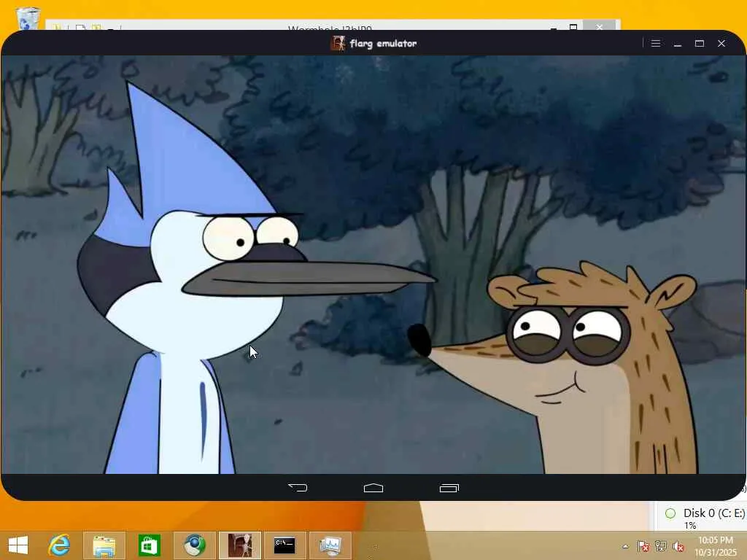
Task: Tap the Android back navigation button
Action: (298, 487)
